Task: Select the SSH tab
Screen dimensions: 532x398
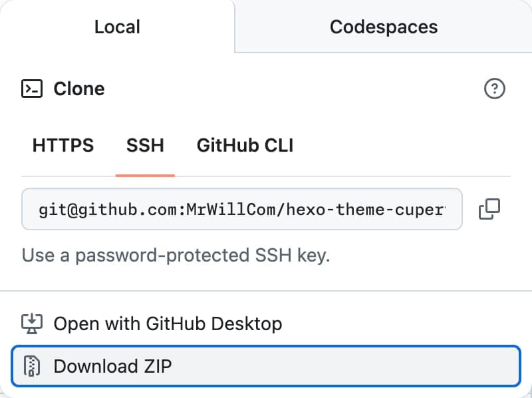Action: [146, 145]
